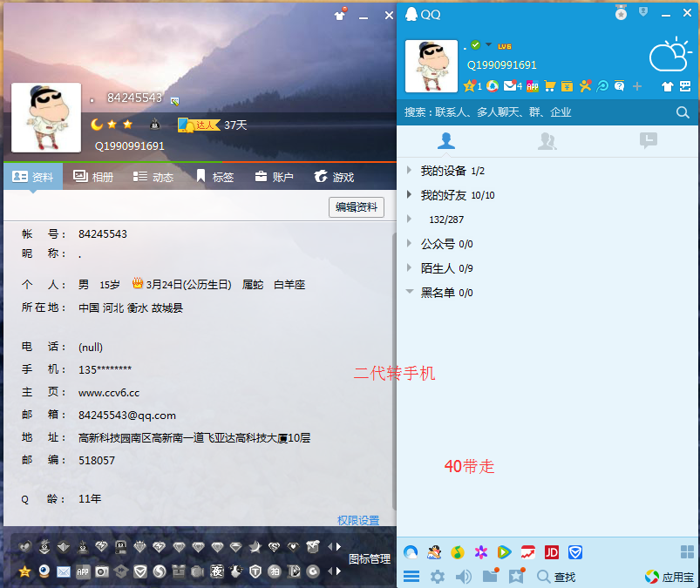Image resolution: width=700 pixels, height=588 pixels.
Task: Open the Qzone star icon in QQ panel
Action: (469, 85)
